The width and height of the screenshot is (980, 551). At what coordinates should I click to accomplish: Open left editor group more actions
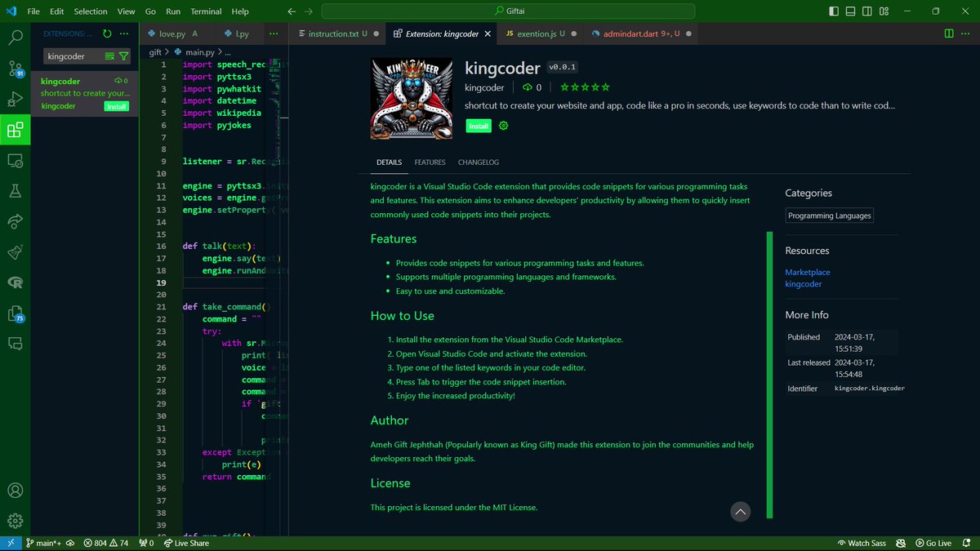coord(274,33)
